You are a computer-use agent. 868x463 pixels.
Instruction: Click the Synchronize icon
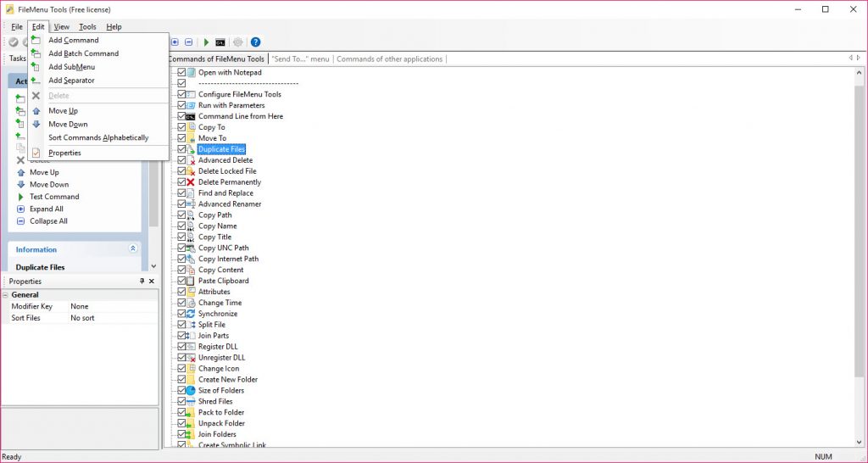(191, 314)
